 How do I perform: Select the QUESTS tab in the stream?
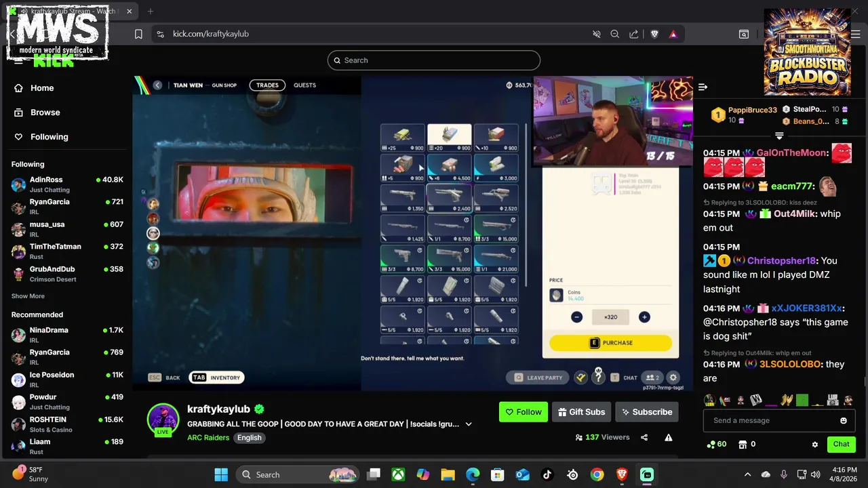pos(304,85)
